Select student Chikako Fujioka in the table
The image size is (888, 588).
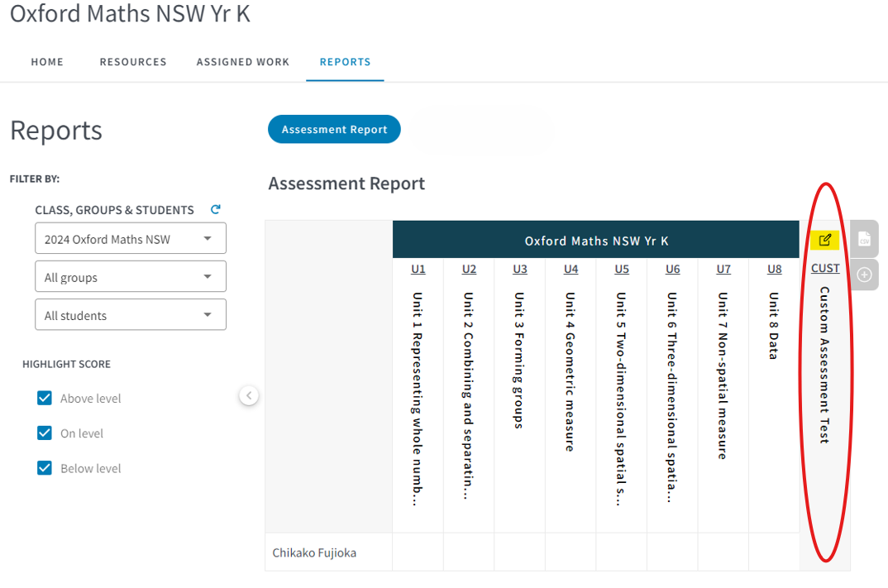pyautogui.click(x=314, y=552)
